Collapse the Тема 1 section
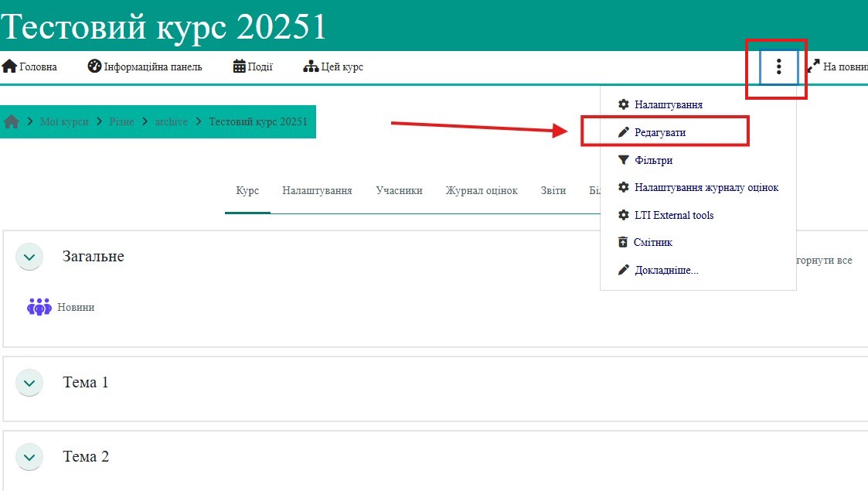The height and width of the screenshot is (491, 868). coord(29,383)
